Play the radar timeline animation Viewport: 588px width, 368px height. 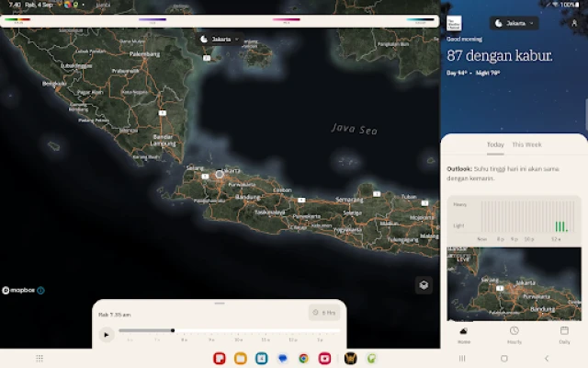coord(107,334)
